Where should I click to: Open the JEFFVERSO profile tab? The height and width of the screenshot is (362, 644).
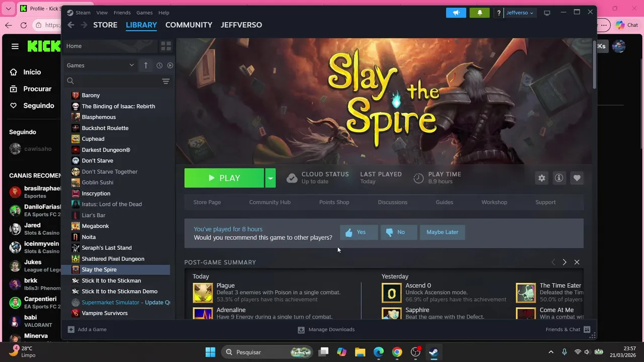(241, 25)
